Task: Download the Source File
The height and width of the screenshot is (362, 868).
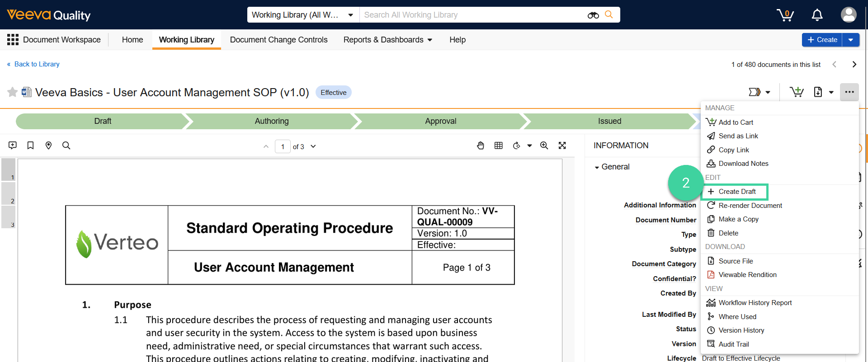Action: (x=779, y=261)
